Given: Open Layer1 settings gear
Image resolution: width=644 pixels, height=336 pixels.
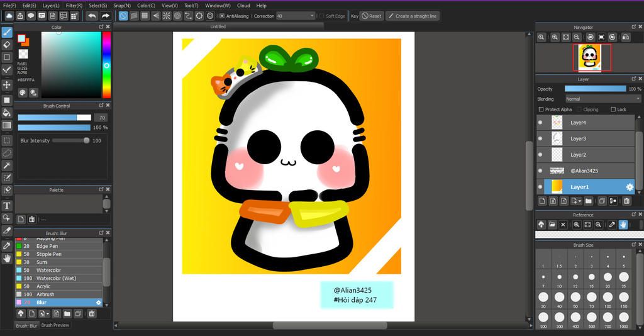Looking at the screenshot, I should tap(630, 187).
